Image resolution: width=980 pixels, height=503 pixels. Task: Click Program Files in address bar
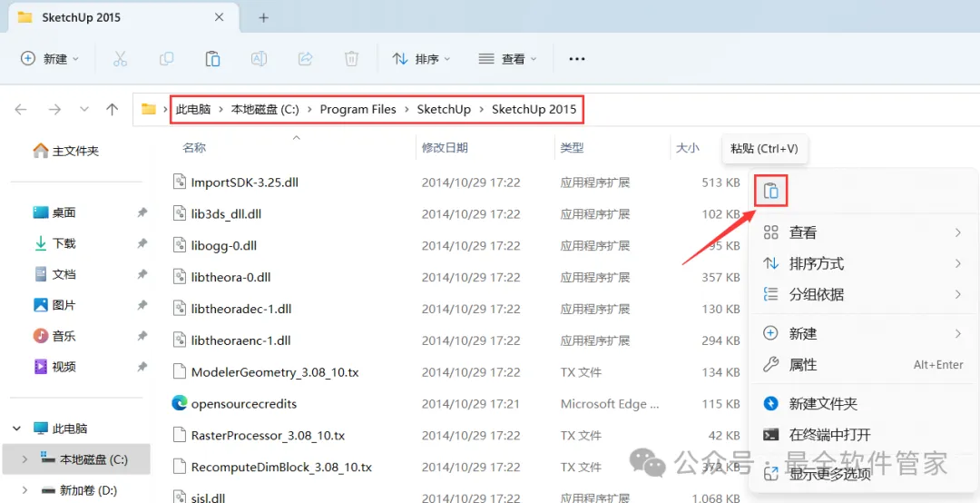pos(358,110)
